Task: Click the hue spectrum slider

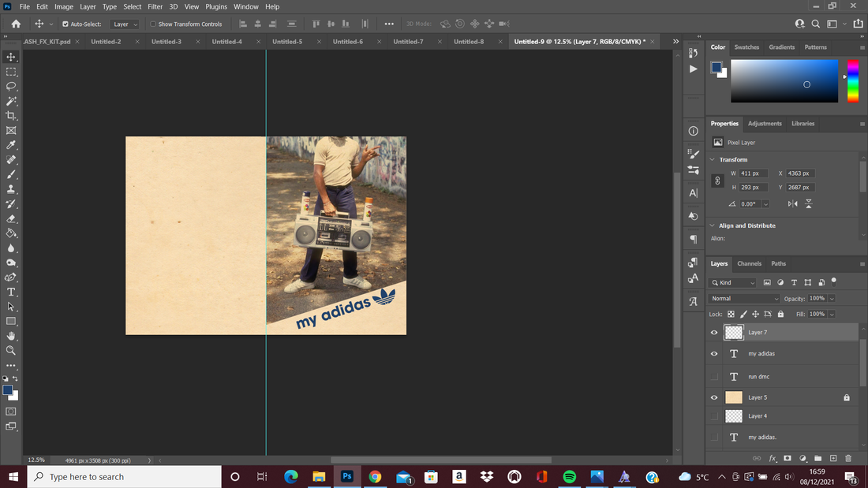Action: coord(853,80)
